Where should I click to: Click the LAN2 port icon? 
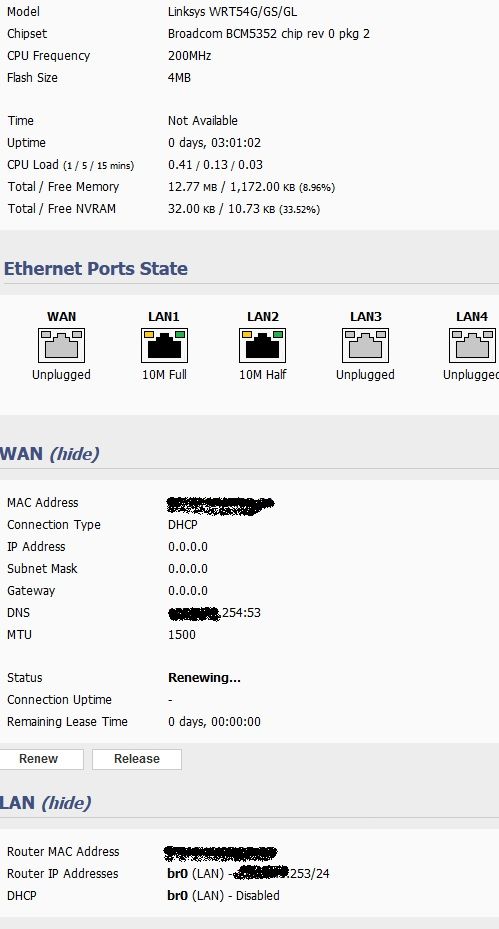263,345
